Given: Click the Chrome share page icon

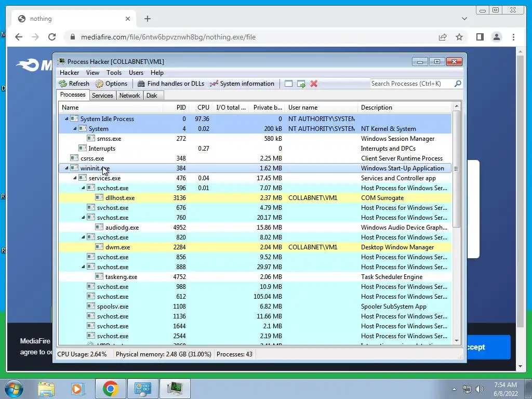Looking at the screenshot, I should click(443, 37).
